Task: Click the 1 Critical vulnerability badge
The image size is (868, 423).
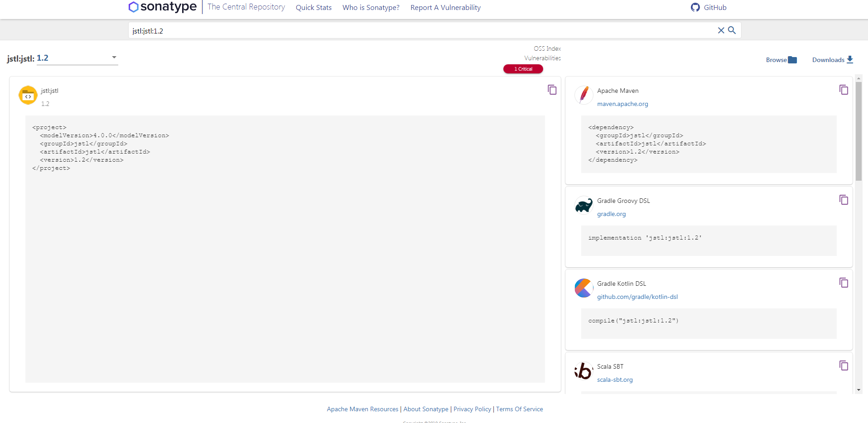Action: pos(523,69)
